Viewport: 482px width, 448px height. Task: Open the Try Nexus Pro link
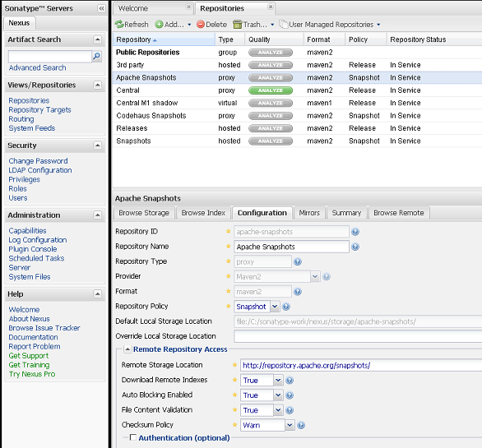coord(32,374)
